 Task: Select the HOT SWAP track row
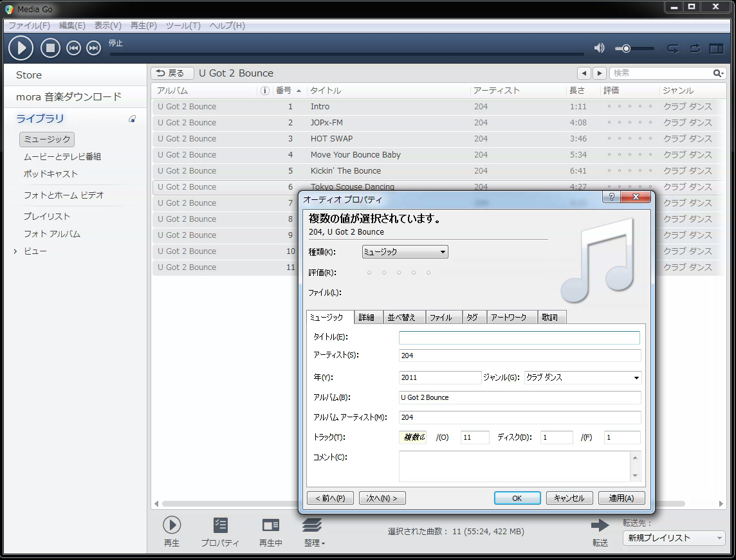(438, 139)
